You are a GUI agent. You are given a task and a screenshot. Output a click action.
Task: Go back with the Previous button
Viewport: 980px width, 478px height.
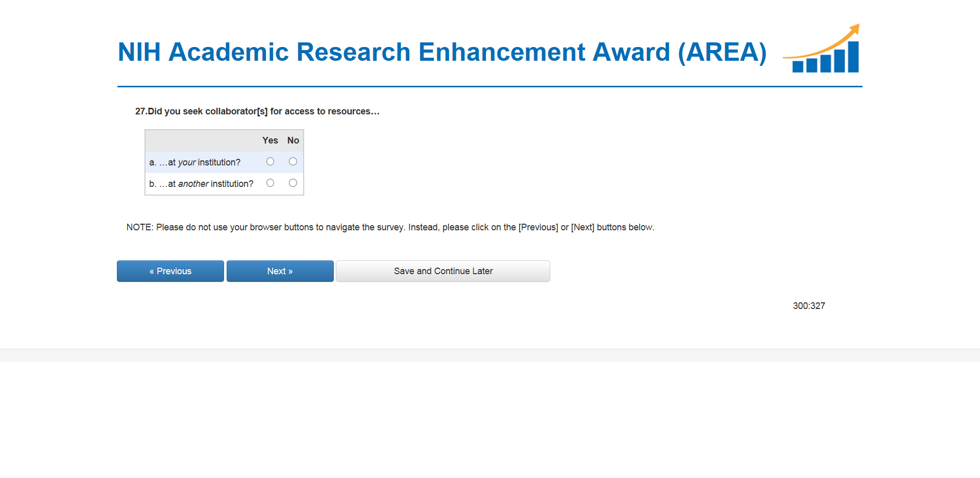[x=170, y=271]
